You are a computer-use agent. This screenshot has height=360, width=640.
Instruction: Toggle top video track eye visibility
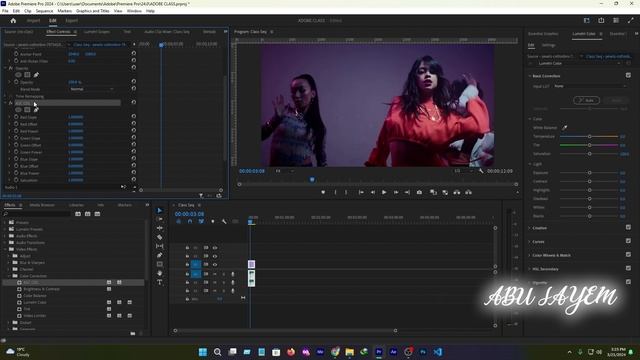pyautogui.click(x=215, y=248)
